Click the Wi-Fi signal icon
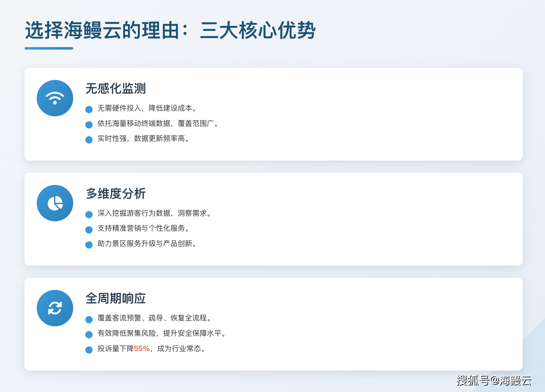 pyautogui.click(x=55, y=98)
